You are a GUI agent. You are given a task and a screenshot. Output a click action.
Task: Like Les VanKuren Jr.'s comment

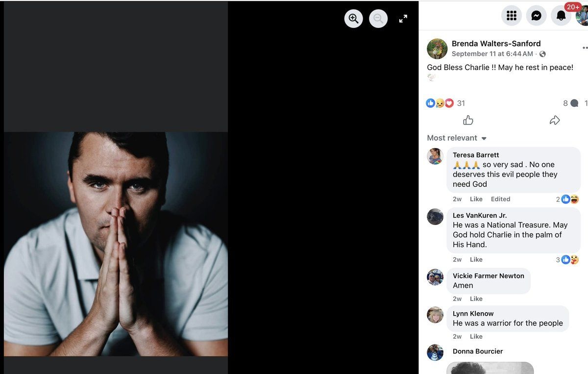[x=476, y=259]
